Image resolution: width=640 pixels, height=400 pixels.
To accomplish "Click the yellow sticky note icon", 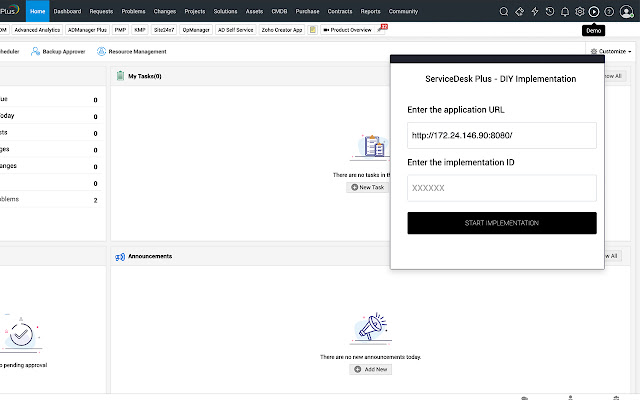I will 313,30.
